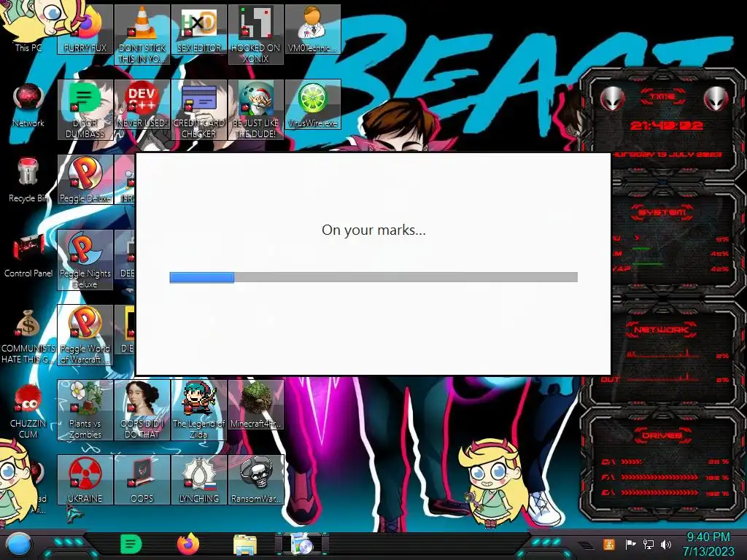Select the CREDIT CARD CHECKER shortcut
The height and width of the screenshot is (560, 747).
pos(198,109)
